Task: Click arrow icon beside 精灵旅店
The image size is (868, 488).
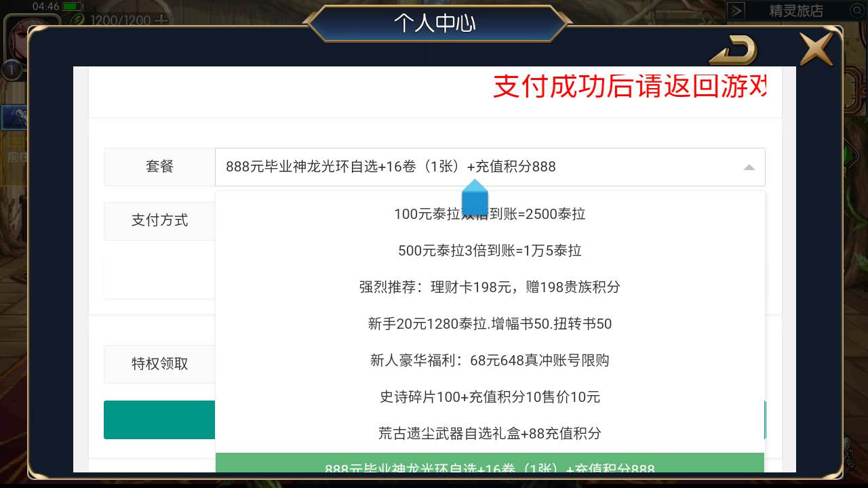Action: tap(737, 11)
